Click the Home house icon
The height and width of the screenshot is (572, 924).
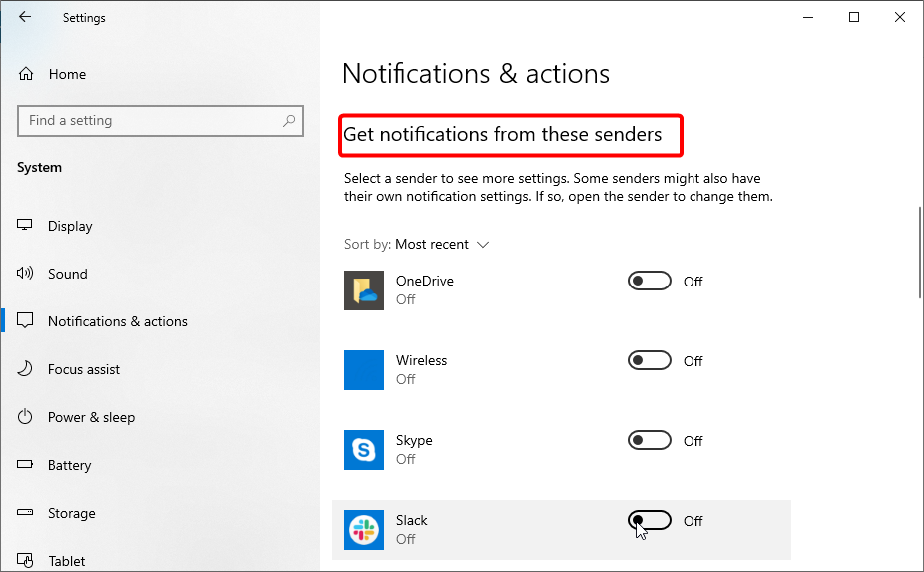pyautogui.click(x=26, y=74)
